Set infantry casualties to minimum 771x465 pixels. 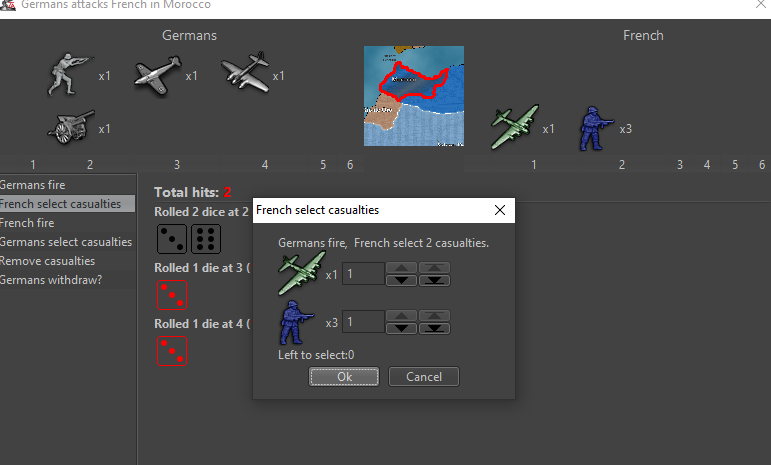pyautogui.click(x=435, y=328)
